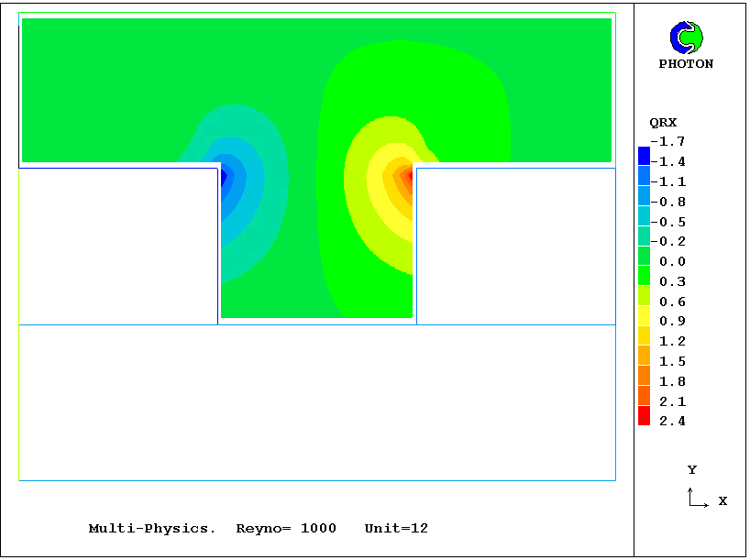Click the 'Unit=12' caption text
This screenshot has height=560, width=750.
coord(396,529)
